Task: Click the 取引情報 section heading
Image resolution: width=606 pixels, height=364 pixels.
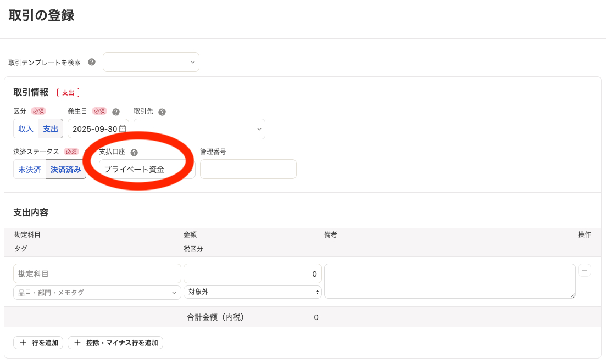Action: [31, 92]
